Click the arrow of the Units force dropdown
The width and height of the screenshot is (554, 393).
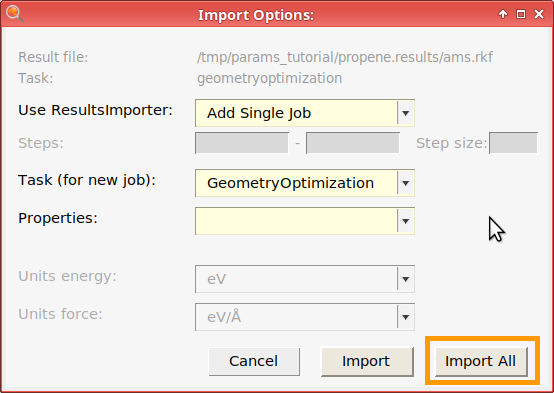click(x=406, y=317)
